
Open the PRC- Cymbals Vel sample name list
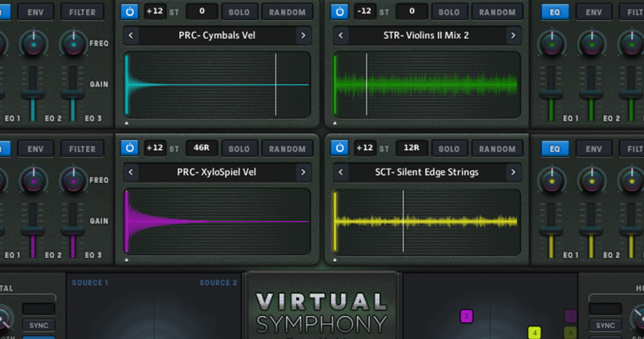click(217, 36)
